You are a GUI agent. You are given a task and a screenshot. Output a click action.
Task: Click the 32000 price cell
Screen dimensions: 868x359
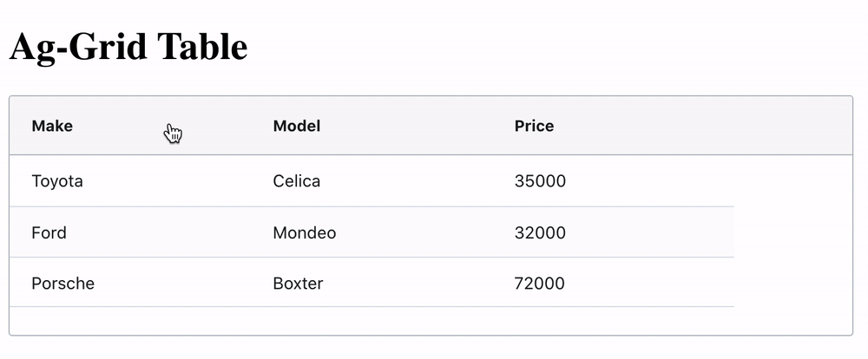pyautogui.click(x=540, y=232)
